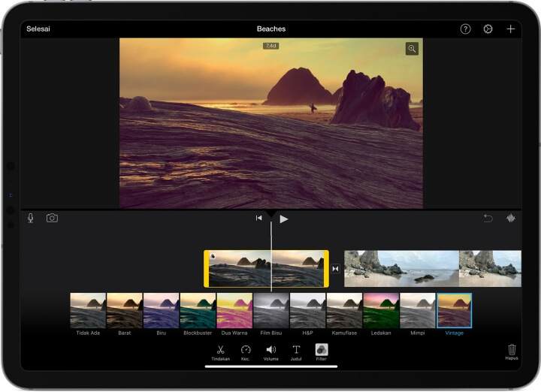Image resolution: width=541 pixels, height=392 pixels.
Task: Open the help question mark icon
Action: 465,29
